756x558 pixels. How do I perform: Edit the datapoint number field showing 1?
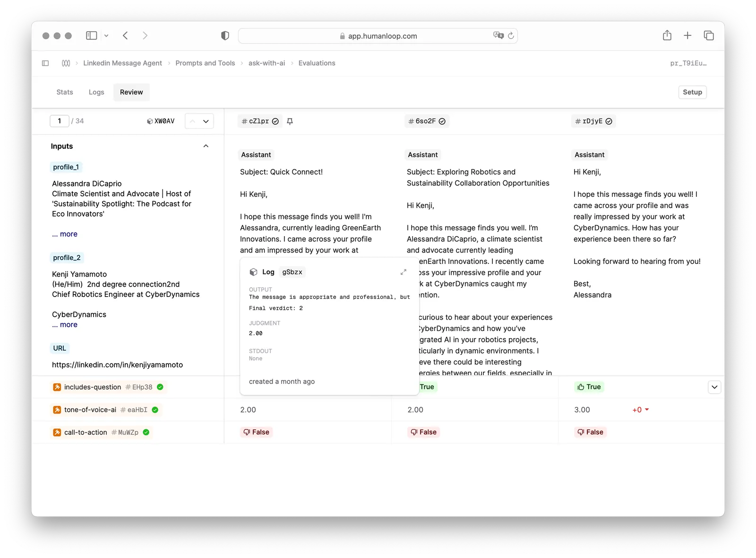click(x=60, y=121)
